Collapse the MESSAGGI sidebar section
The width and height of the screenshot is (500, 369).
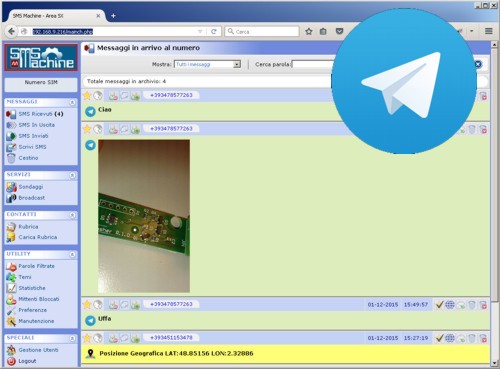point(72,102)
